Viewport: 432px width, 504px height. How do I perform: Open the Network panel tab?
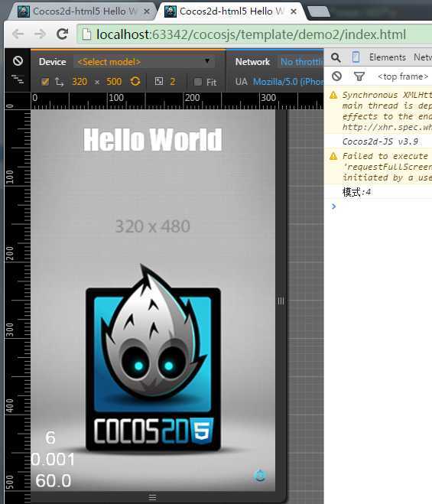pyautogui.click(x=422, y=57)
